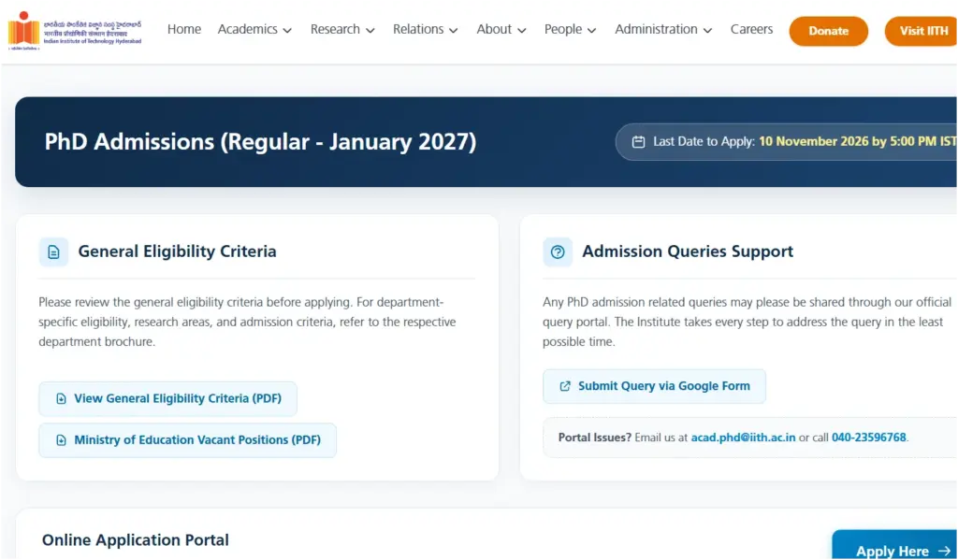The width and height of the screenshot is (958, 560).
Task: Click the Admission Queries Support heading
Action: coord(688,251)
